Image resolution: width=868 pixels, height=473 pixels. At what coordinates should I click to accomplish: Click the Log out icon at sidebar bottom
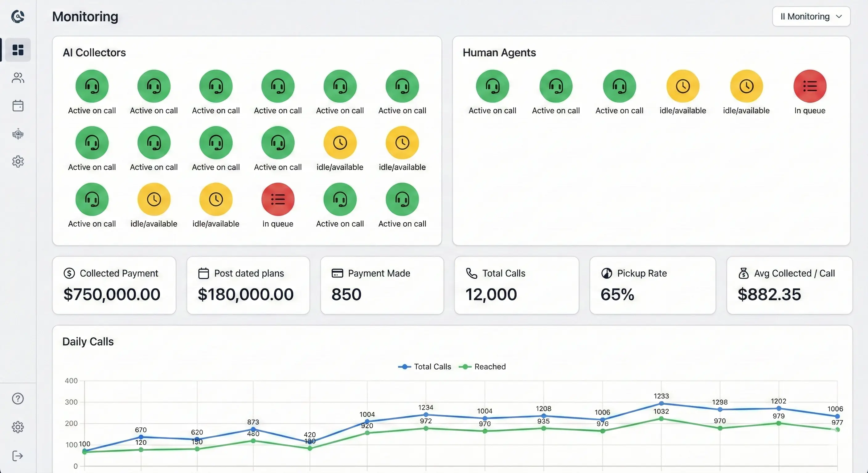[18, 456]
